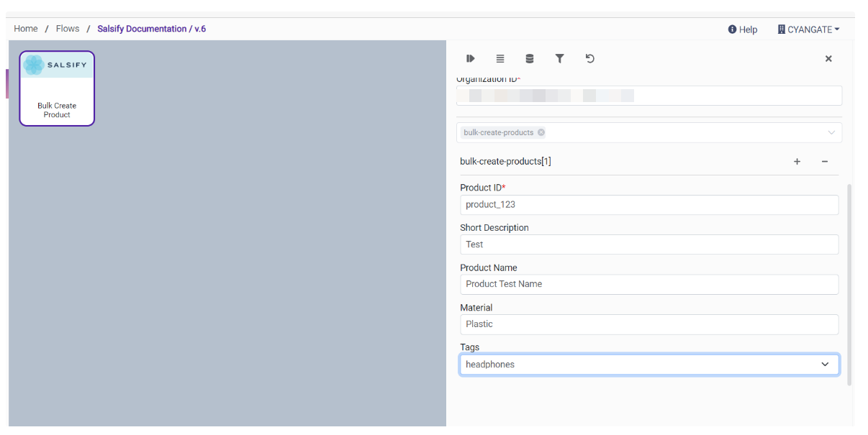Click the database stack icon

[530, 59]
